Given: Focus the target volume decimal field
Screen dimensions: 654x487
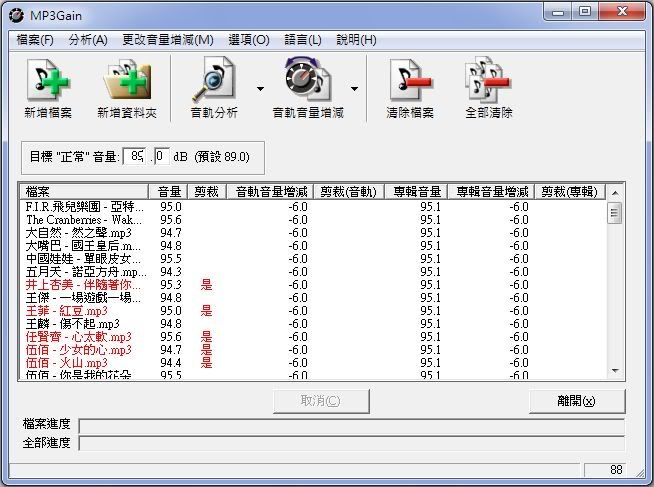Looking at the screenshot, I should point(161,156).
